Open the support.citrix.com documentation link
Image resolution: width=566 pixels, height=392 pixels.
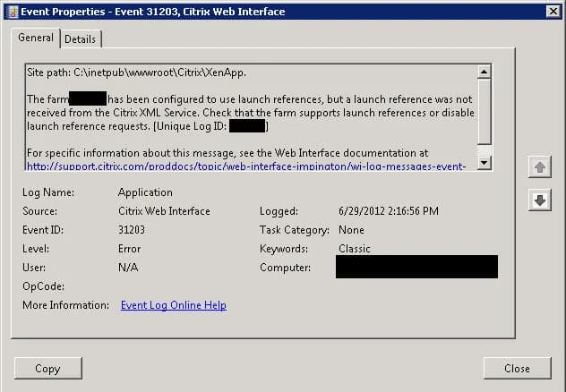[x=245, y=166]
